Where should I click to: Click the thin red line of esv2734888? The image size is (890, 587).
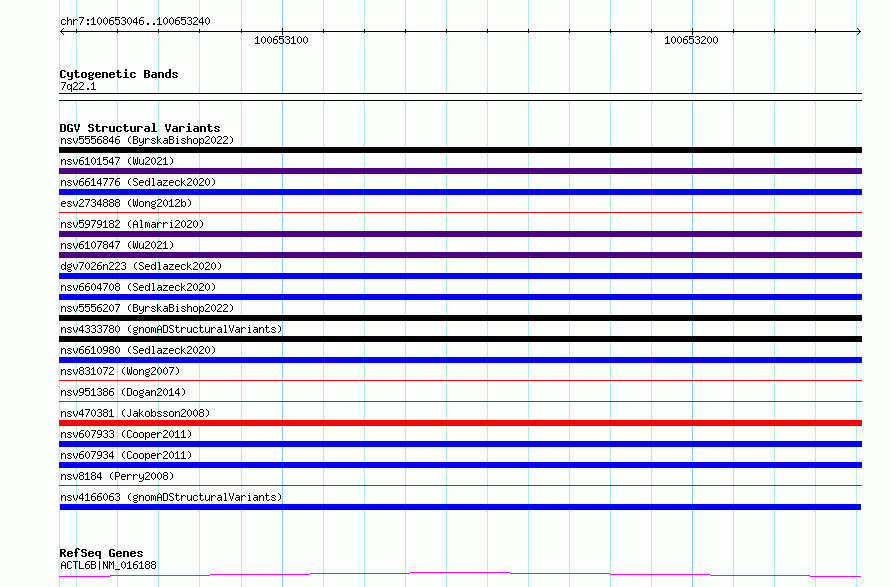tap(460, 213)
